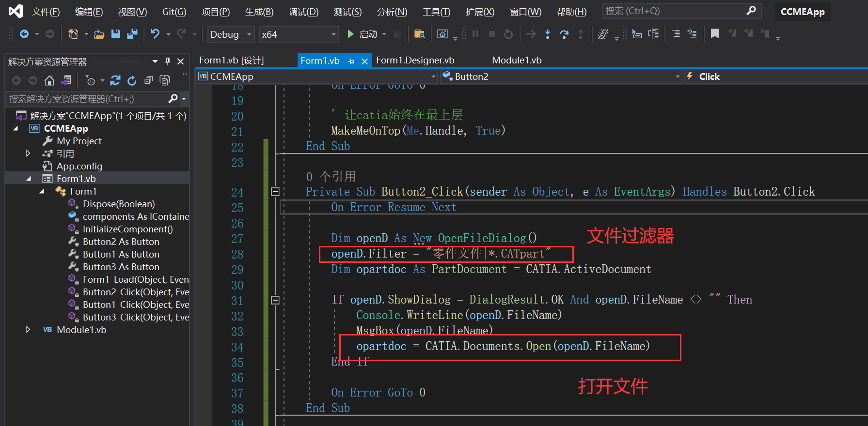Screen dimensions: 868x426
Task: Open the CCMEApp class scope dropdown
Action: [317, 76]
